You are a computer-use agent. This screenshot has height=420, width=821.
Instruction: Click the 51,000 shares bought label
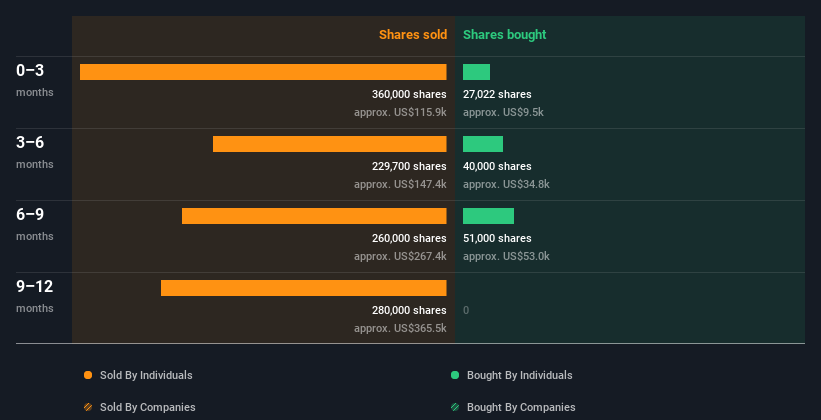click(x=497, y=239)
